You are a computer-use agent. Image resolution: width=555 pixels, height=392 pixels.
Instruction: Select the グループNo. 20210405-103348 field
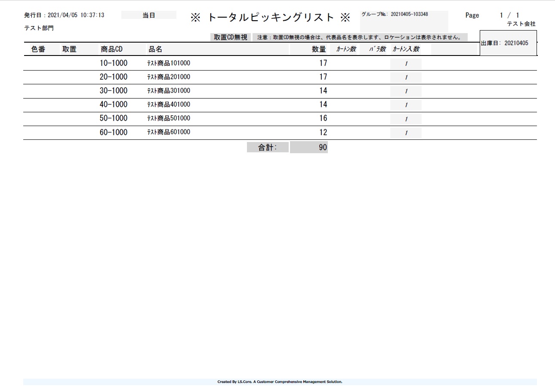[x=404, y=15]
